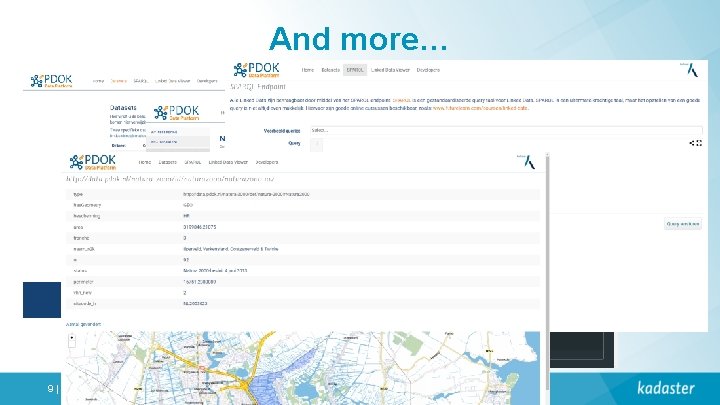Open Linked Data Viewer in back Datasets window

[172, 81]
